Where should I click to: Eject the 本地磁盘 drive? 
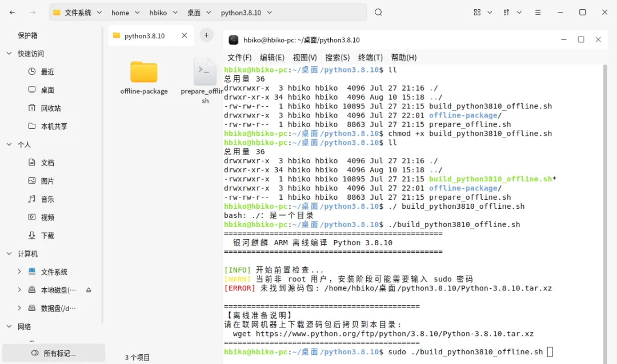pyautogui.click(x=89, y=290)
